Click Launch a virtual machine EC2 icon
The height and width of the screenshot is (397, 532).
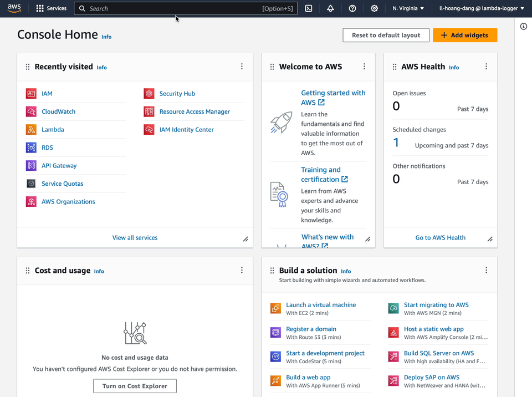(275, 308)
